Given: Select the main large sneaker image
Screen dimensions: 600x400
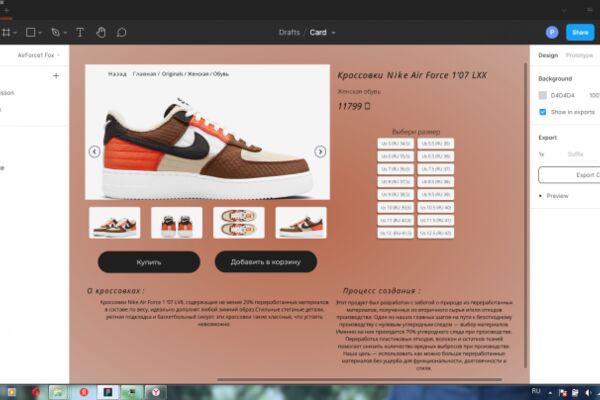Looking at the screenshot, I should [x=207, y=132].
